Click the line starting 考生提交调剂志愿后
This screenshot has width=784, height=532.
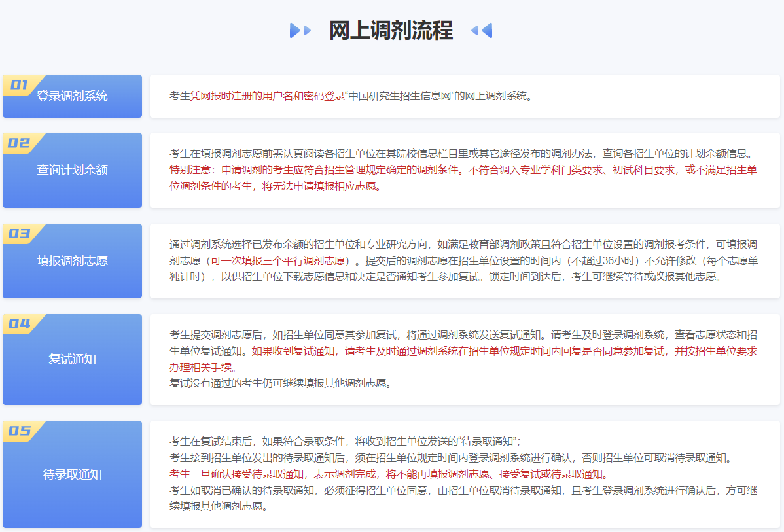[463, 334]
